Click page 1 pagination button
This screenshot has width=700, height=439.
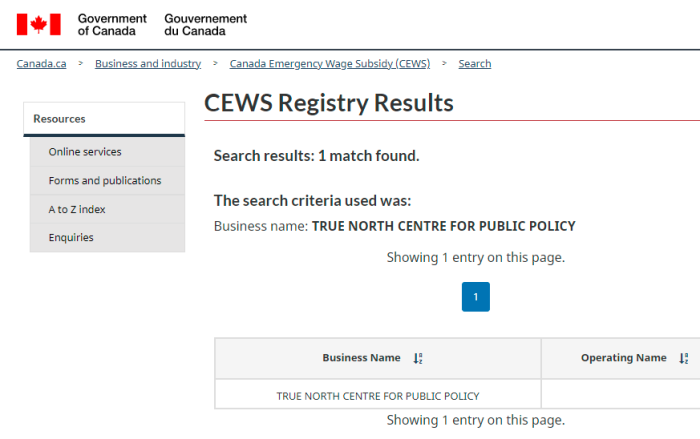[x=475, y=297]
